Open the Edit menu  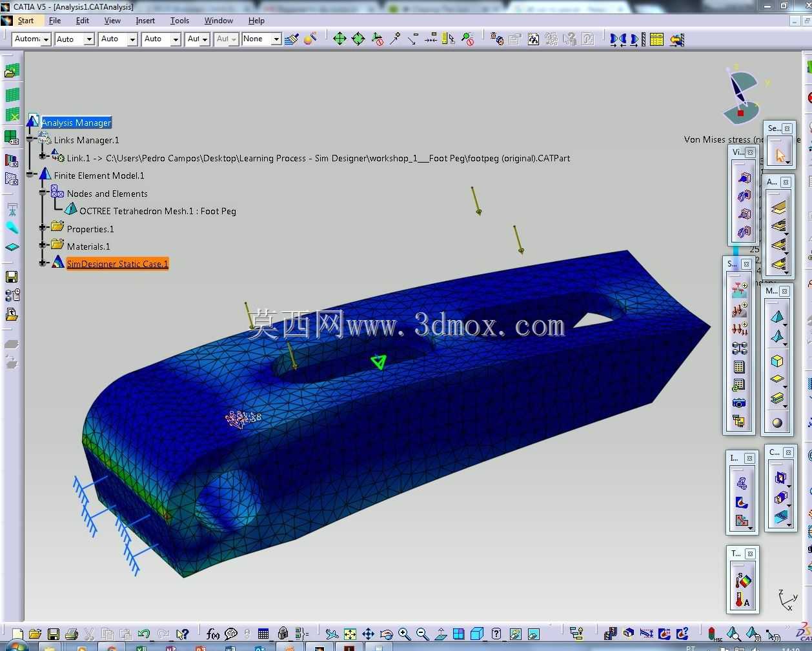tap(83, 21)
